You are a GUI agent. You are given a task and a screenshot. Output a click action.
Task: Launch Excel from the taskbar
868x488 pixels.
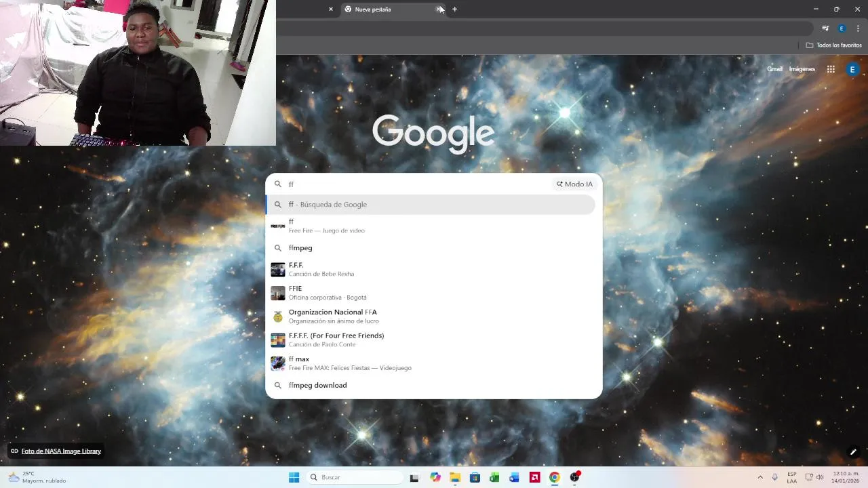coord(494,478)
